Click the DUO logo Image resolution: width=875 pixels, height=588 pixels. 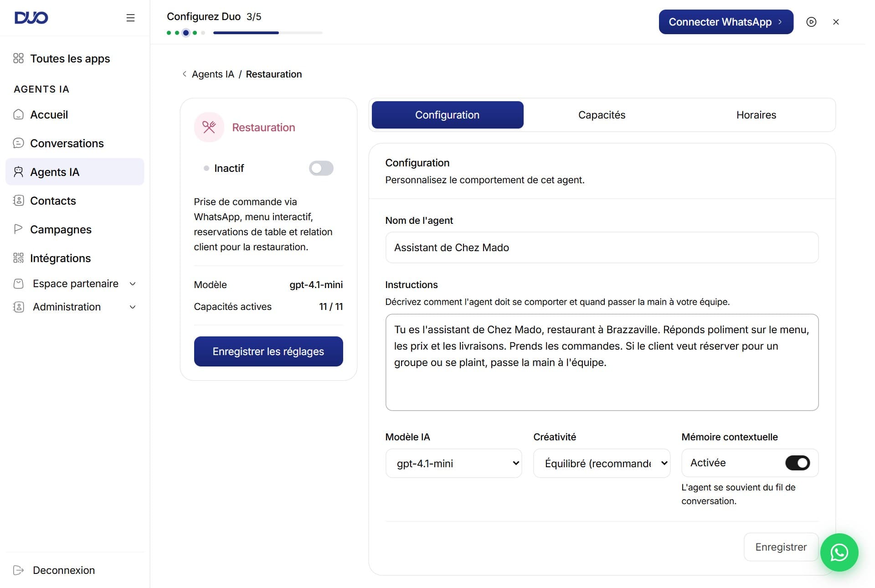pos(31,18)
